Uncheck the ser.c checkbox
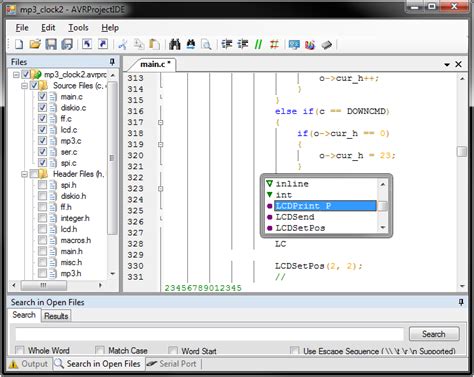This screenshot has height=377, width=474. 42,152
